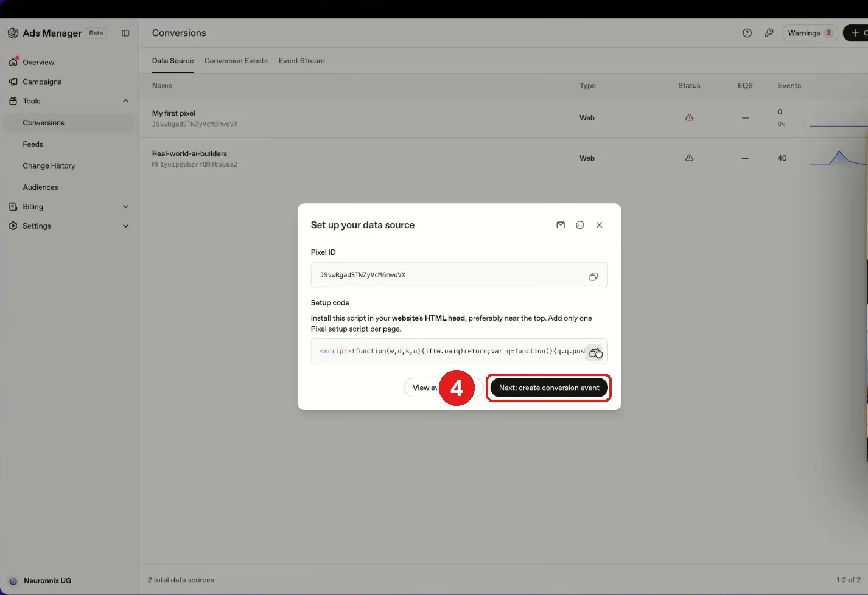
Task: Open Change History
Action: coord(49,165)
